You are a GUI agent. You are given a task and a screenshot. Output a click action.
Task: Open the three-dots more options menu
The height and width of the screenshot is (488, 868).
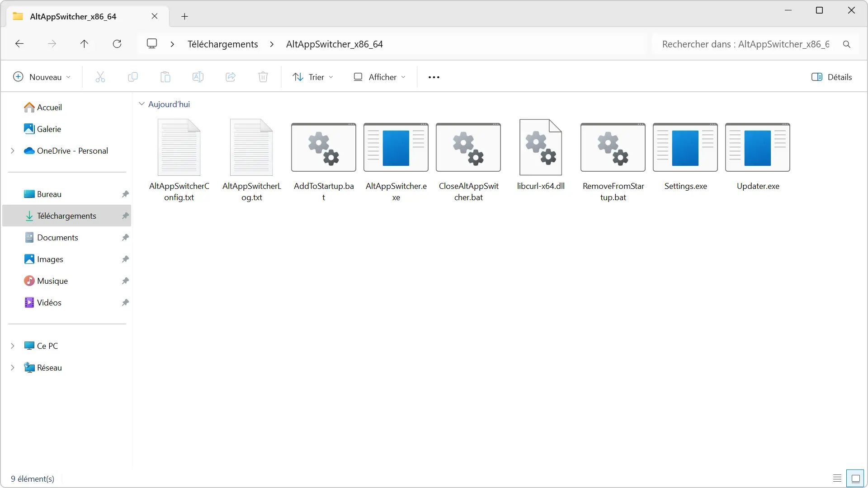click(x=434, y=77)
